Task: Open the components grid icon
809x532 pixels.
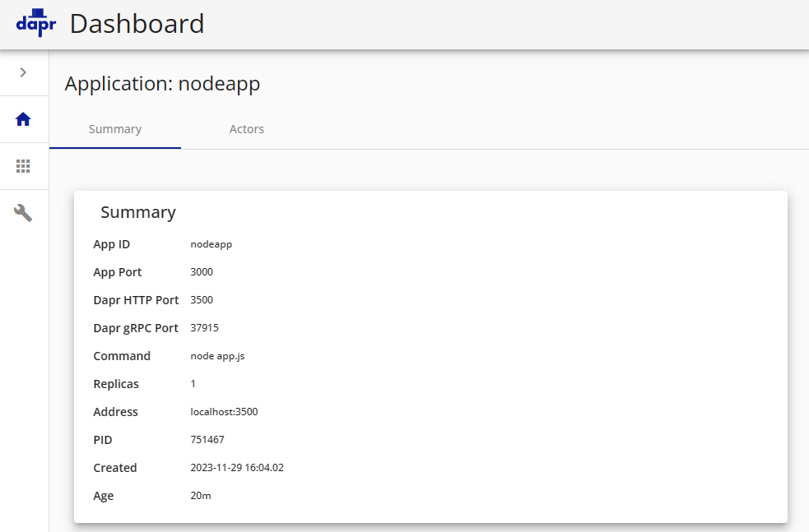Action: 23,166
